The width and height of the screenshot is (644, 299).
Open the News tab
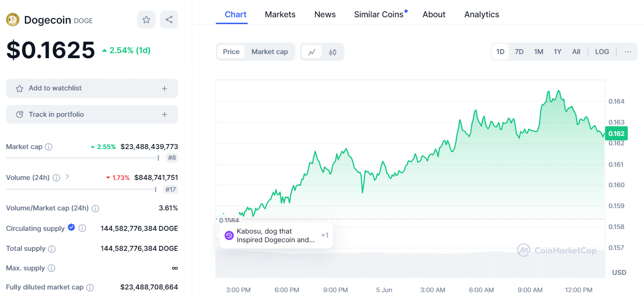coord(325,15)
